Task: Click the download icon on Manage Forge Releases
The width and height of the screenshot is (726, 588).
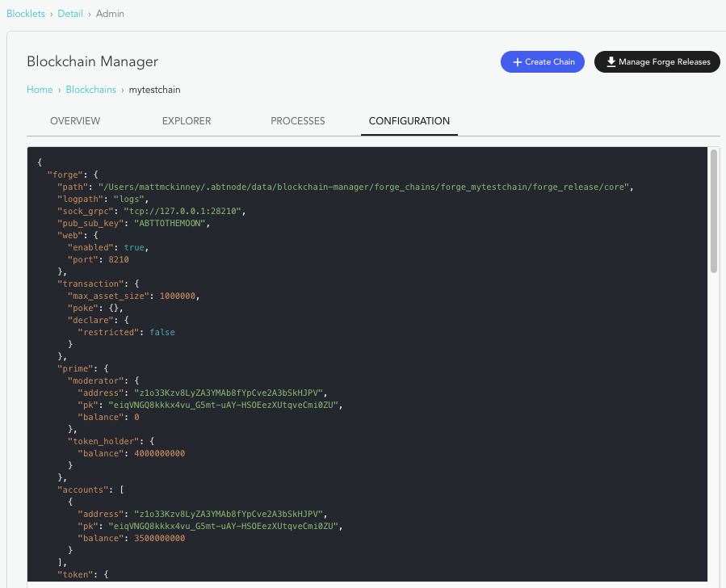Action: (611, 62)
